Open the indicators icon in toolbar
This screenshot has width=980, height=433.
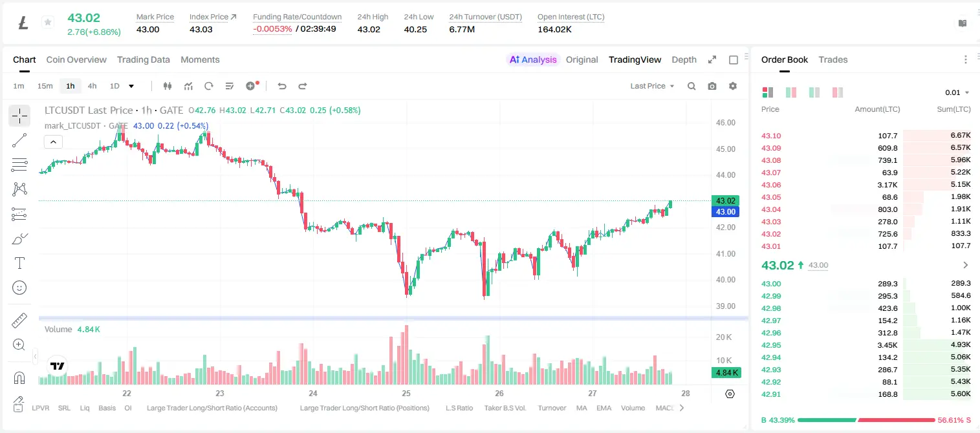(x=188, y=86)
